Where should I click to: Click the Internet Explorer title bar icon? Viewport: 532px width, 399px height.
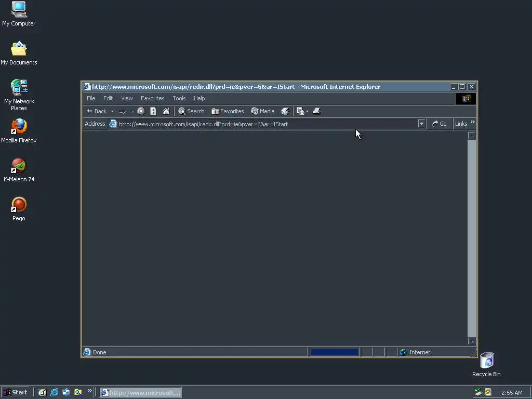[x=87, y=87]
